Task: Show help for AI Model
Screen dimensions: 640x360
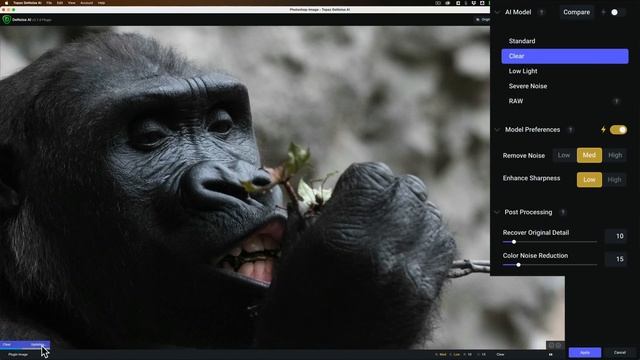Action: point(542,12)
